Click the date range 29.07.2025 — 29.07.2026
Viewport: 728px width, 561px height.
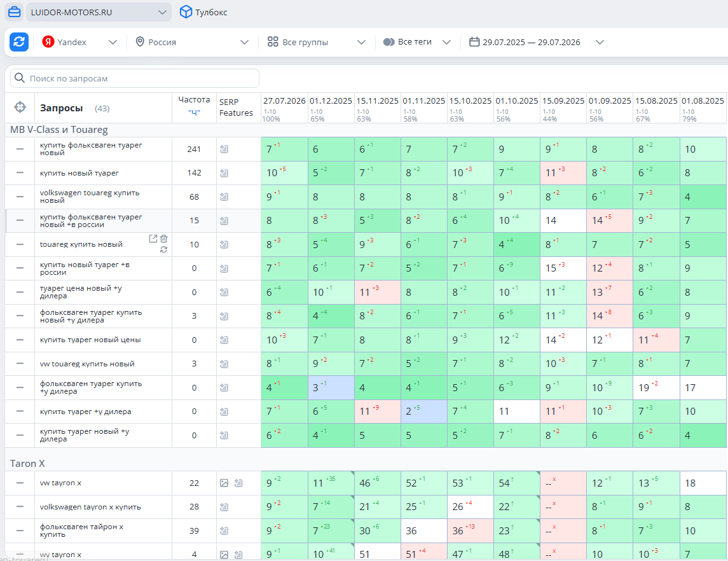531,42
